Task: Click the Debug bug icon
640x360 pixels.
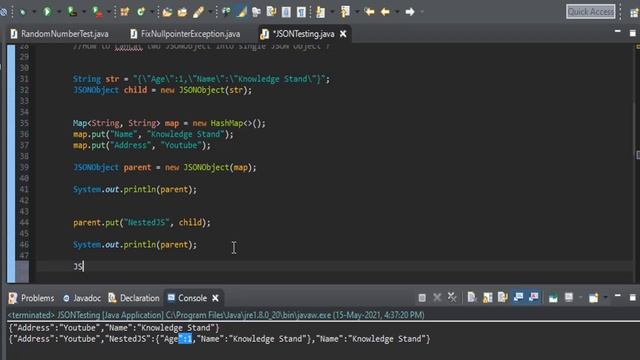Action: 22,12
